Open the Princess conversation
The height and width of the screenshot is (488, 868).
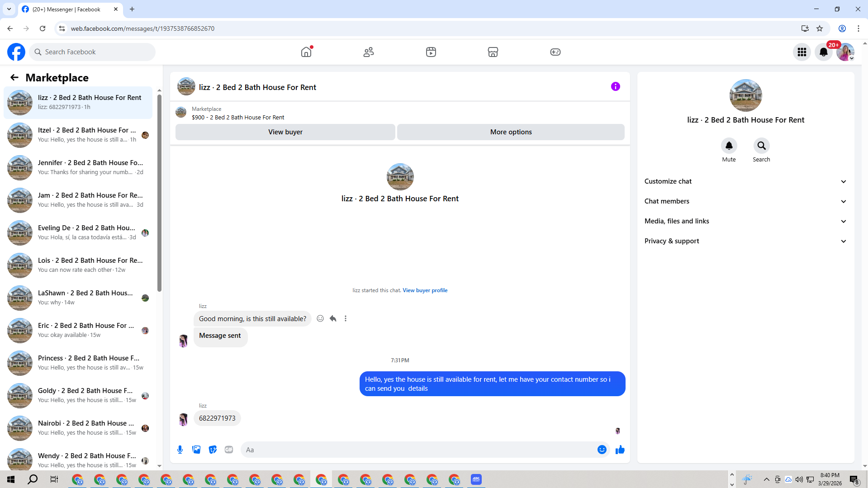point(78,363)
